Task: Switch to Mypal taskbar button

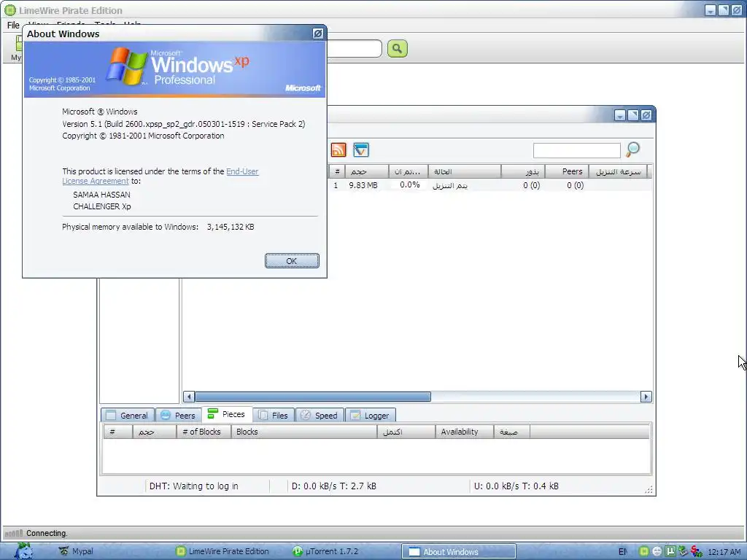Action: click(x=76, y=551)
